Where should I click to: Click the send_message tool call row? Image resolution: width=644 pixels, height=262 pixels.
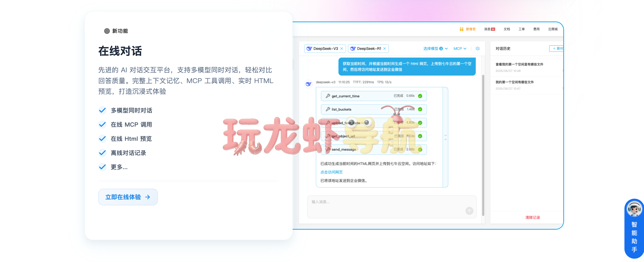pos(373,149)
